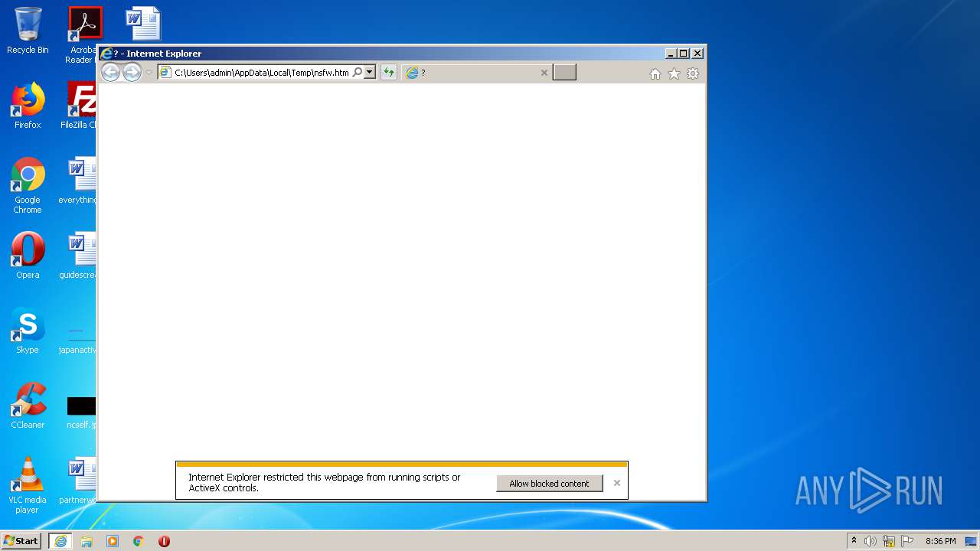The image size is (980, 551).
Task: Dismiss the blocked content notification bar
Action: pyautogui.click(x=617, y=483)
